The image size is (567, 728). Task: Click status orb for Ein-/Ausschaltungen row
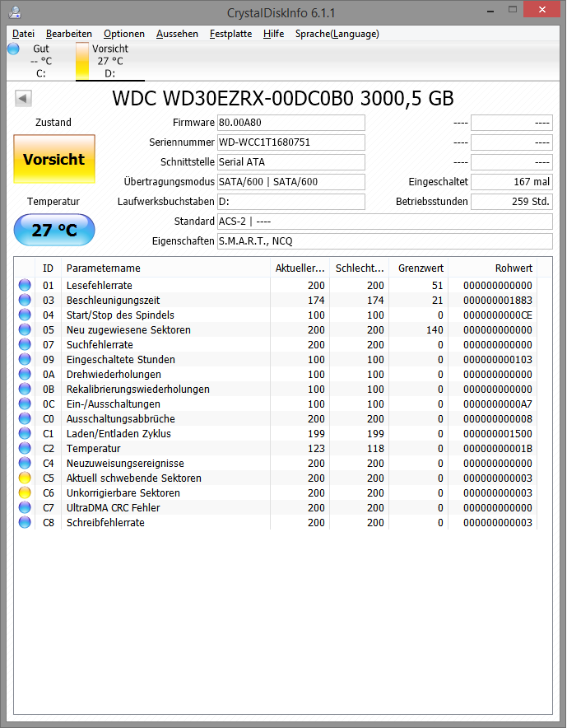pyautogui.click(x=25, y=404)
